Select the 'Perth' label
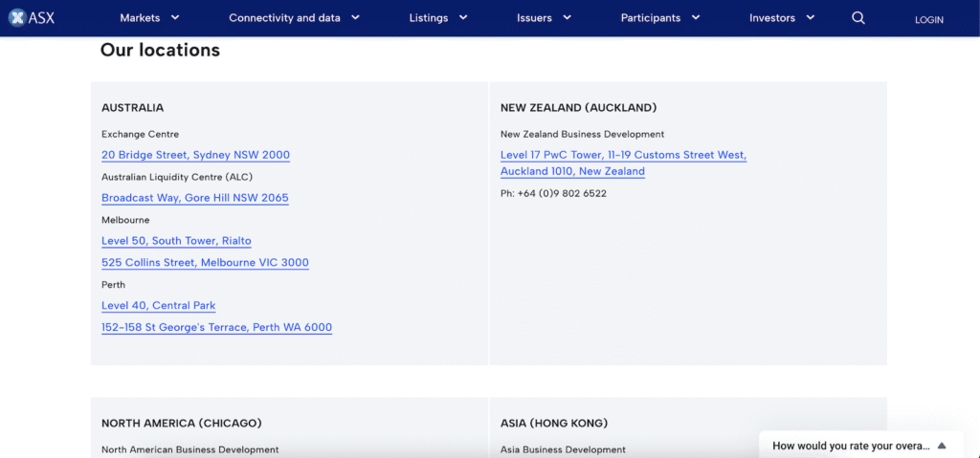This screenshot has width=980, height=458. 113,284
